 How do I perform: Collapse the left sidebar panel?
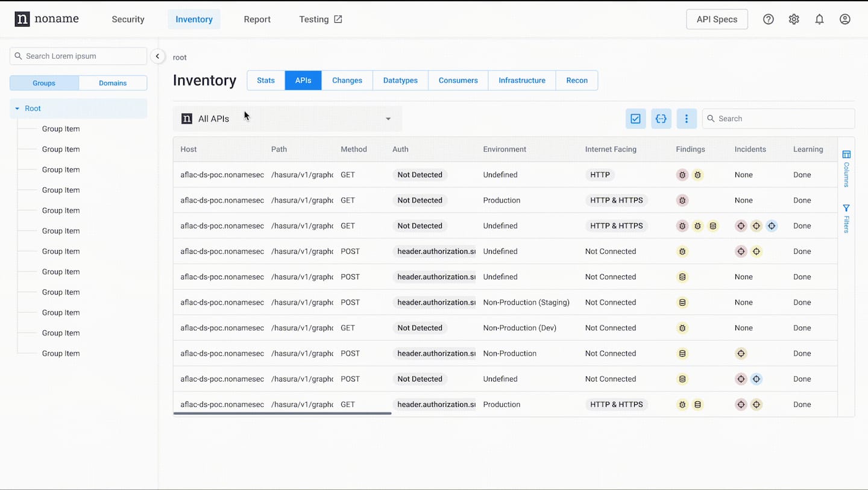point(157,56)
